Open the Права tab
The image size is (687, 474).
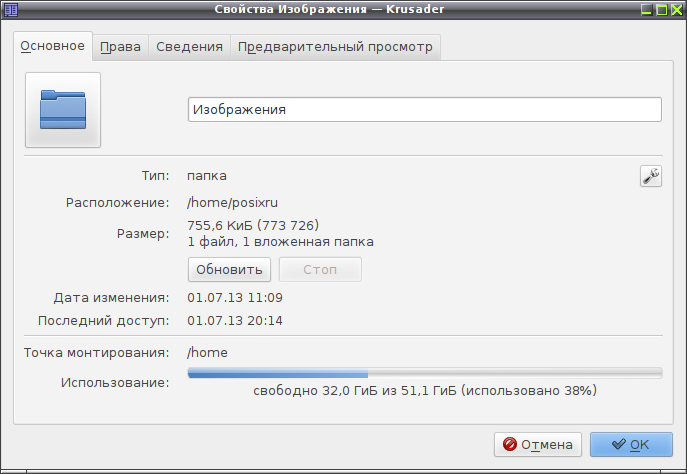coord(120,47)
